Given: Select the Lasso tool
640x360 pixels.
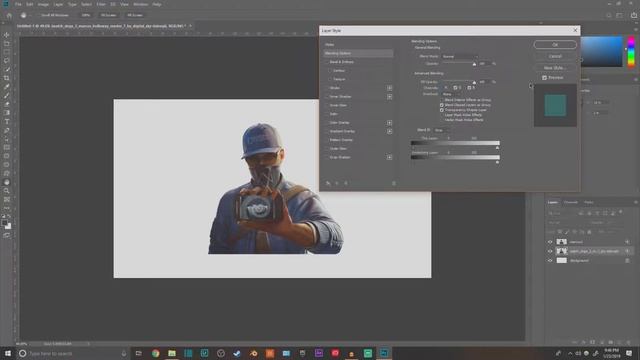Looking at the screenshot, I should click(x=7, y=60).
